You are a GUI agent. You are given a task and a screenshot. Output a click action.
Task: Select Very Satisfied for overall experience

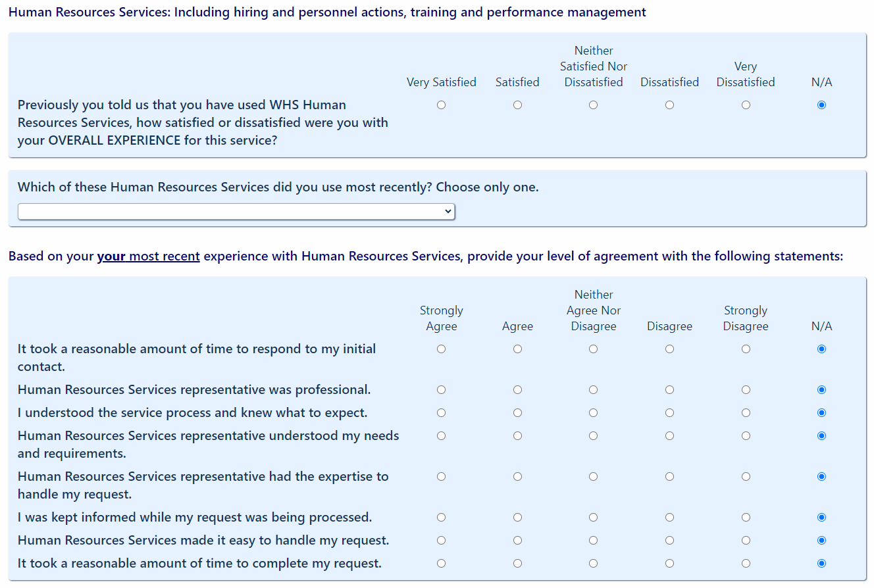pyautogui.click(x=441, y=105)
